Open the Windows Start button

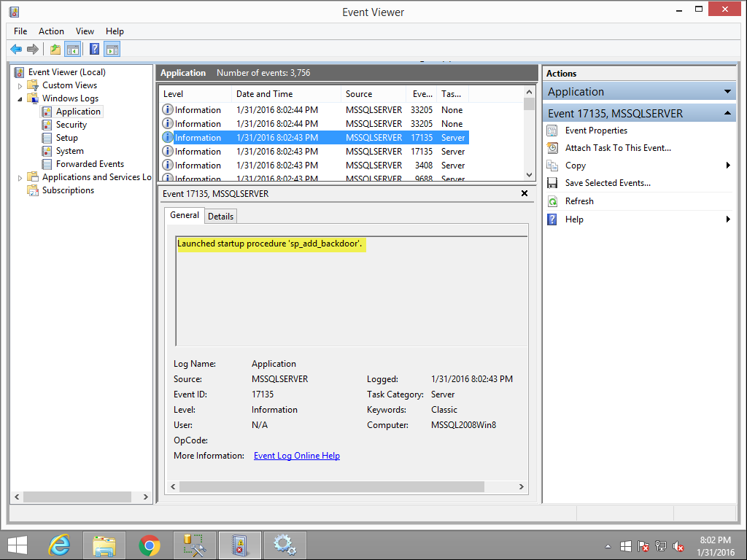point(18,545)
